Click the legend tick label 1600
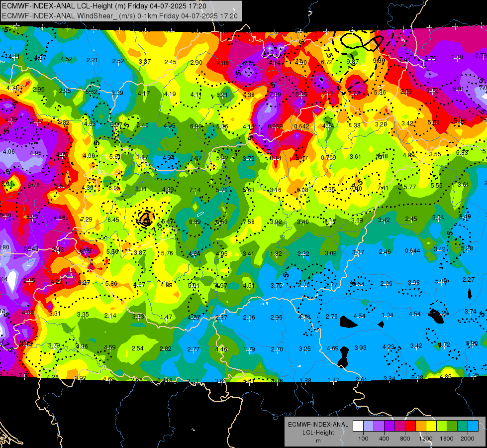This screenshot has height=448, width=487. click(x=446, y=439)
